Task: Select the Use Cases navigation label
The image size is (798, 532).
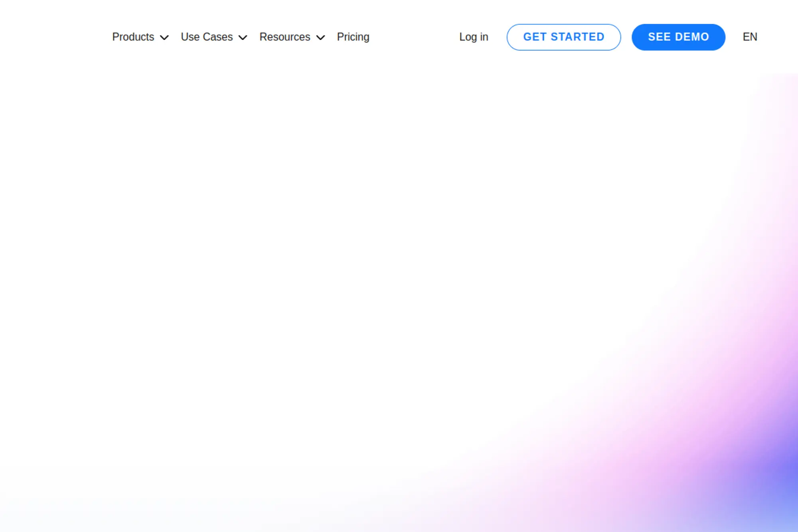Action: (x=207, y=37)
